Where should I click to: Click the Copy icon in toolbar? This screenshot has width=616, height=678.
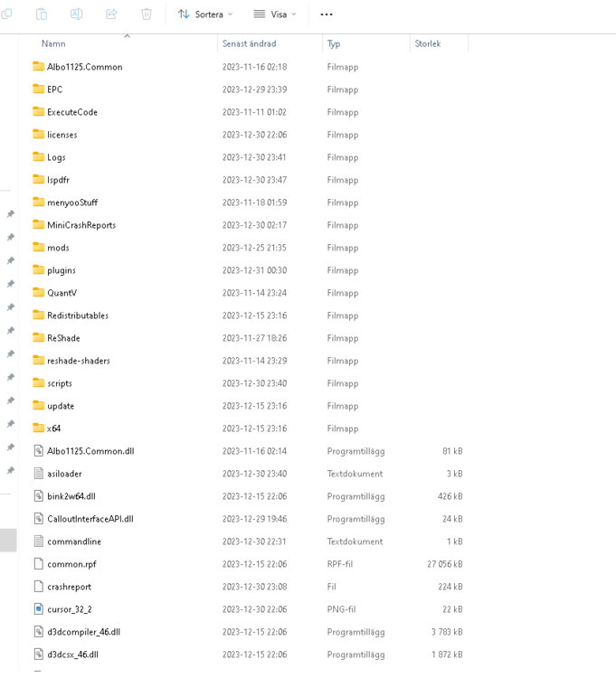[x=6, y=14]
